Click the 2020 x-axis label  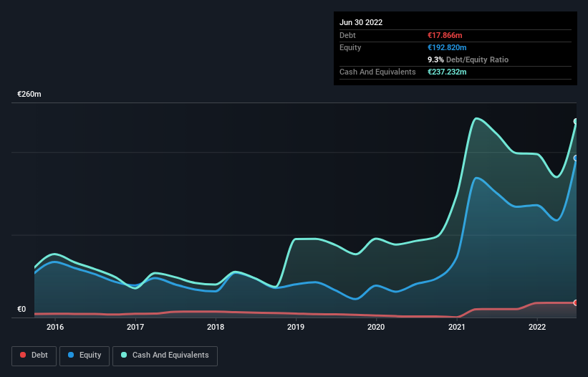[x=376, y=327]
